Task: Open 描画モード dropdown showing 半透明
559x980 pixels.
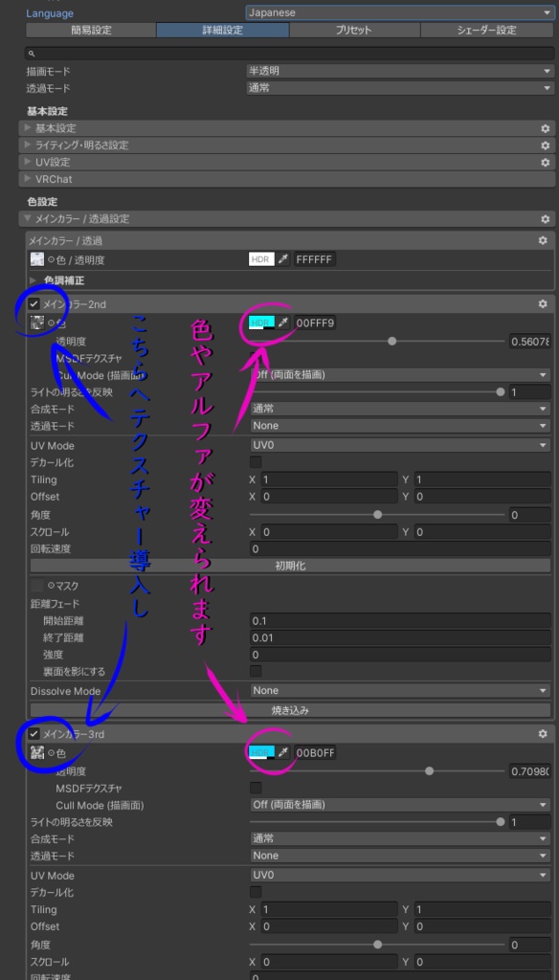Action: [x=400, y=71]
